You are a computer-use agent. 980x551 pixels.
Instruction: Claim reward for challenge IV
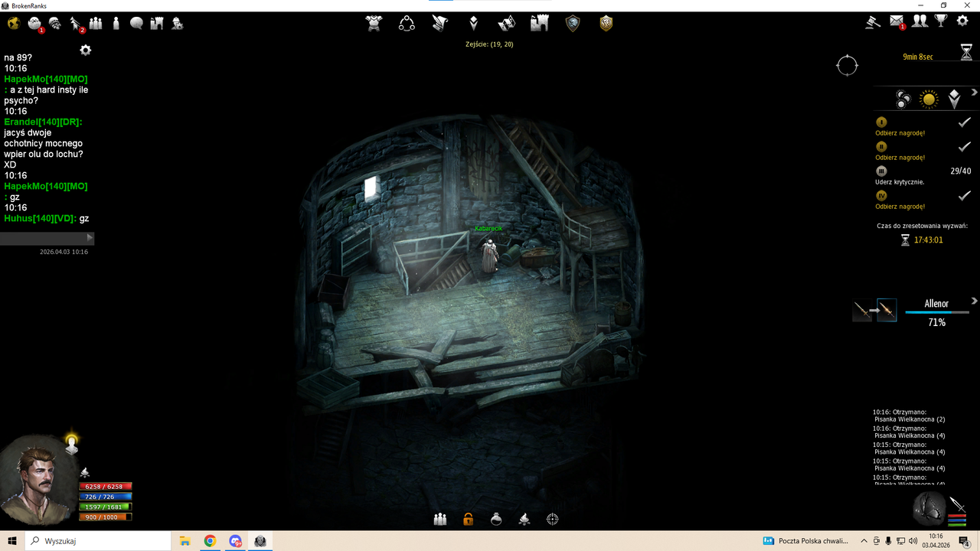(900, 207)
